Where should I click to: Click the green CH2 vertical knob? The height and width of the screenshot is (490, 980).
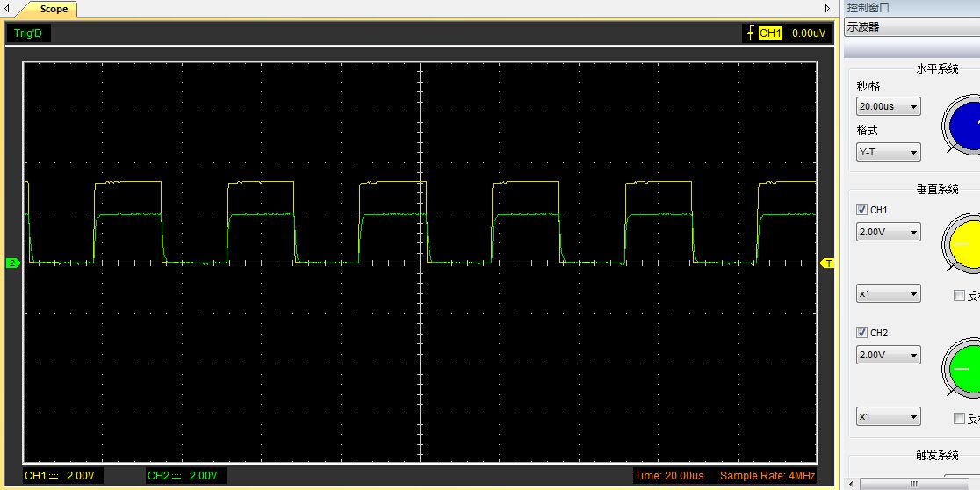coord(962,367)
